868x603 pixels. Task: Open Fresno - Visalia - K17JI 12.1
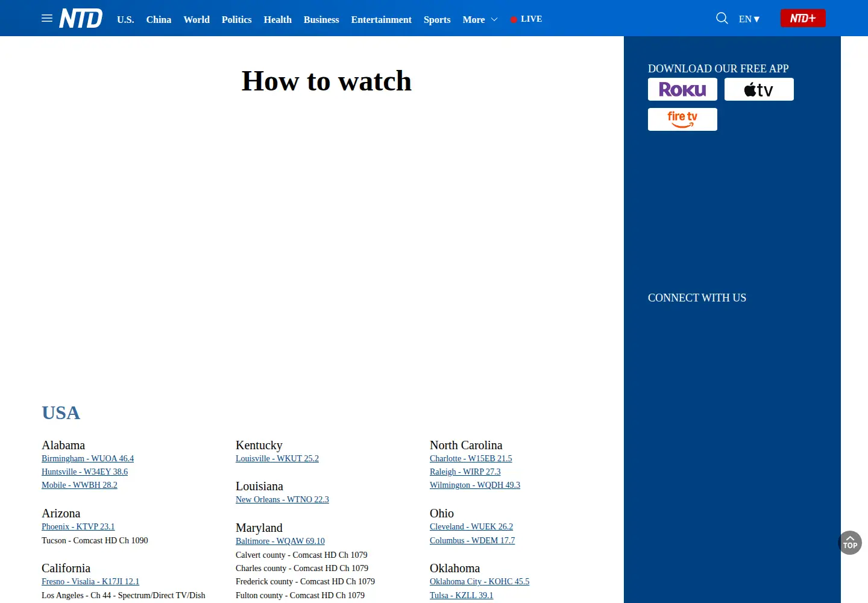click(90, 582)
